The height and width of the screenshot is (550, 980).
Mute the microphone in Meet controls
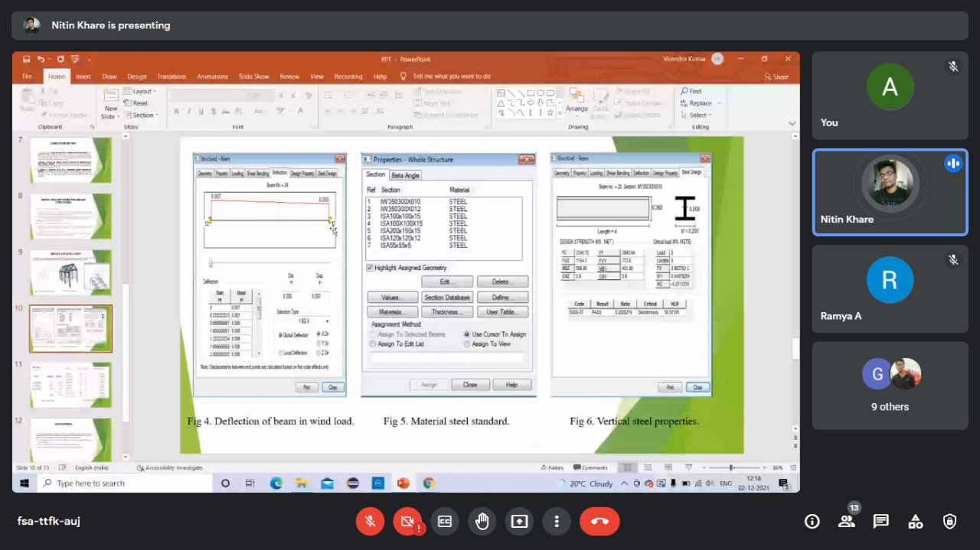(x=370, y=521)
